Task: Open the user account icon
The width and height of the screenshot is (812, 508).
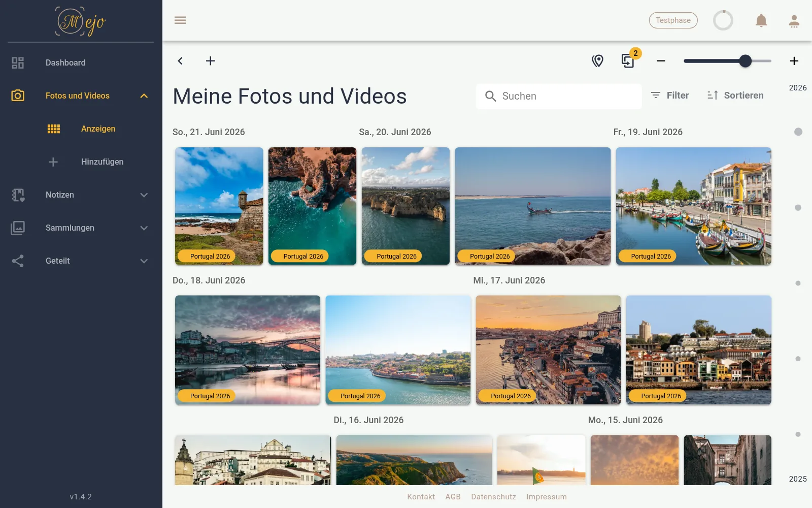Action: (x=794, y=21)
